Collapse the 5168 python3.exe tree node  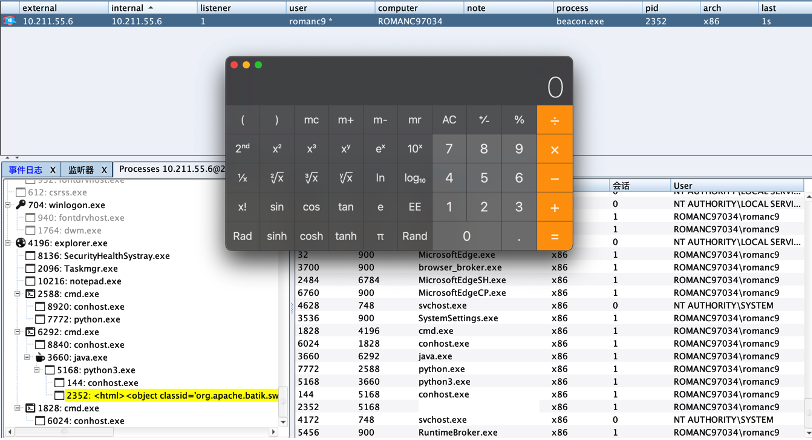(x=37, y=370)
